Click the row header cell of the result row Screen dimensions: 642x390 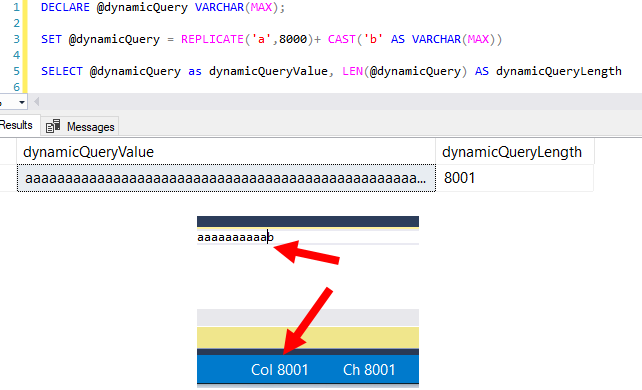(8, 178)
